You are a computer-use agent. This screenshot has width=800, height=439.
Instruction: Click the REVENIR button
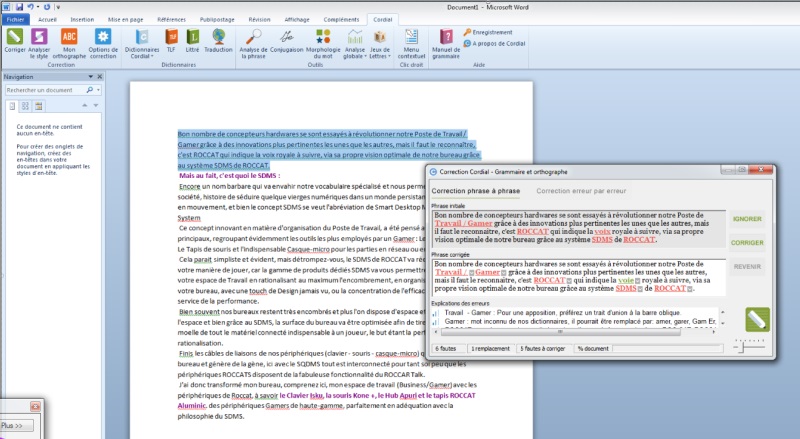(747, 267)
